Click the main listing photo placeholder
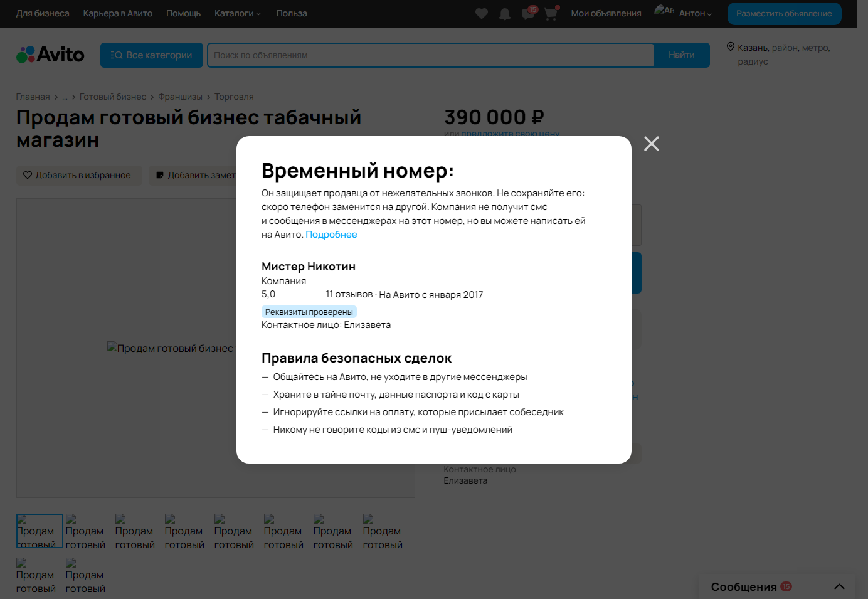The width and height of the screenshot is (868, 599). tap(216, 348)
